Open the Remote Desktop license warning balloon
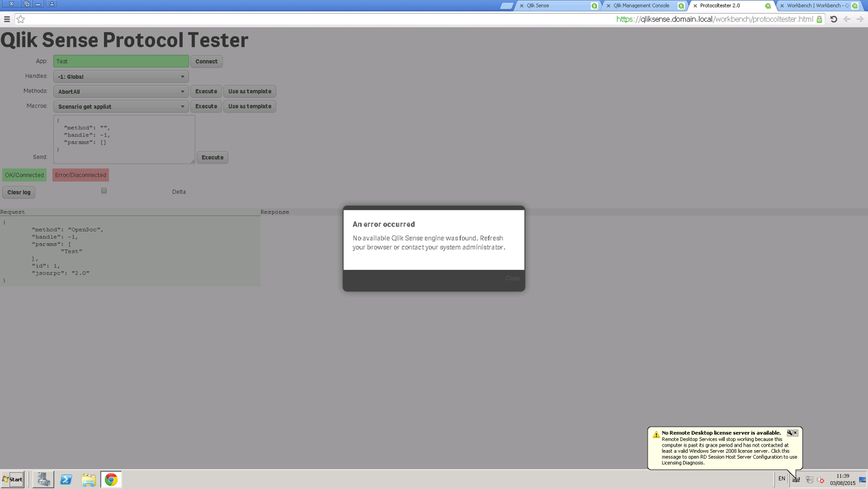Screen dimensions: 868x489 725,448
